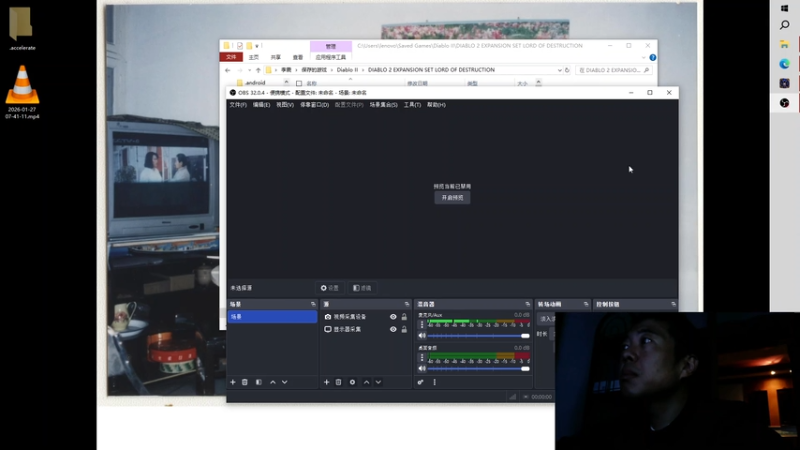Add a new scene in OBS
The height and width of the screenshot is (450, 800).
(x=233, y=382)
